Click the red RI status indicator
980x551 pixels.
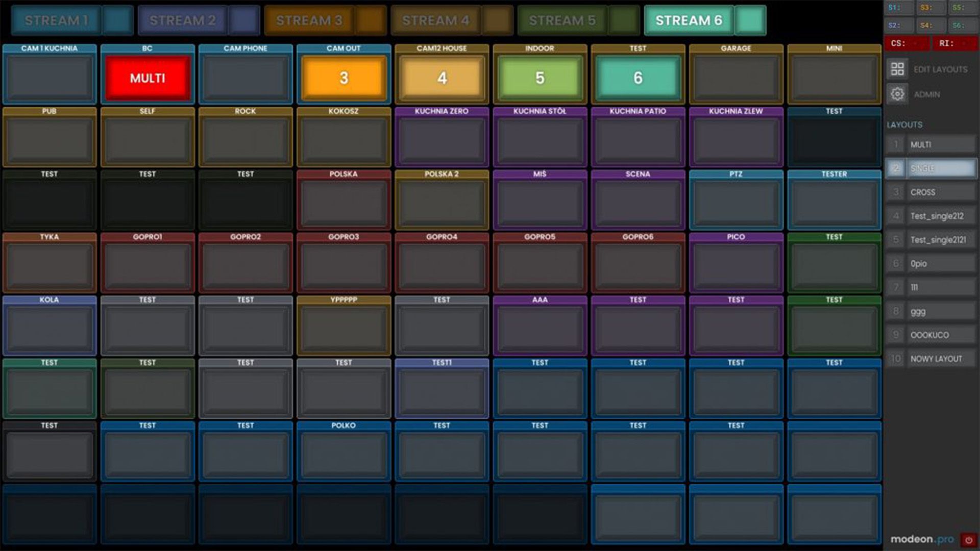point(955,43)
